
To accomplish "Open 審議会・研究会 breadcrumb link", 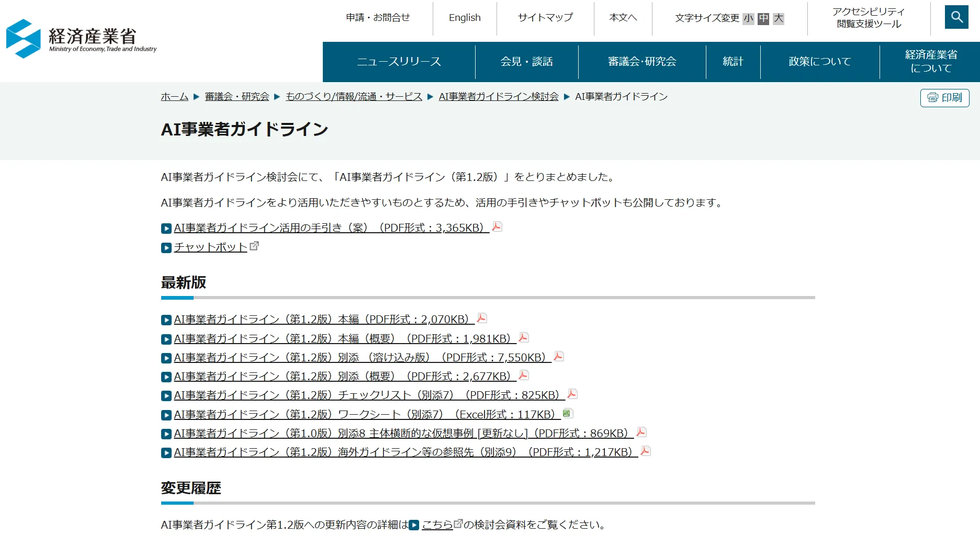I will pyautogui.click(x=237, y=97).
